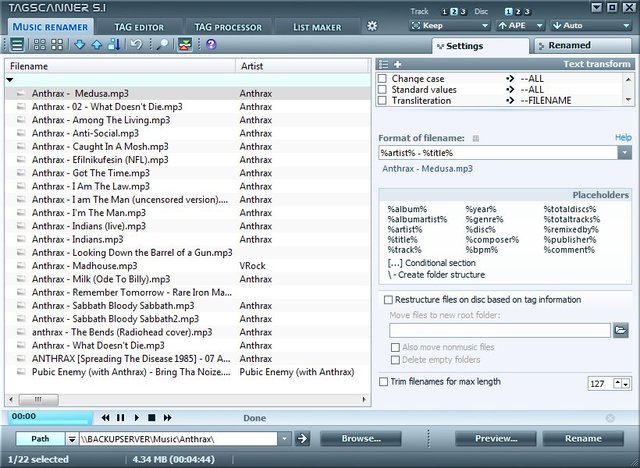Open the path history dropdown arrow
This screenshot has height=468, width=640.
pyautogui.click(x=284, y=439)
